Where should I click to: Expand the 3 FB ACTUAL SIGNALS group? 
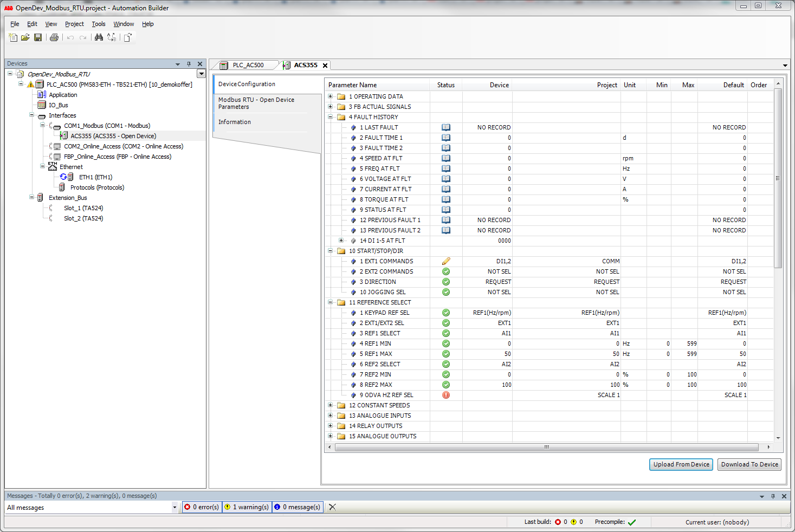tap(331, 107)
